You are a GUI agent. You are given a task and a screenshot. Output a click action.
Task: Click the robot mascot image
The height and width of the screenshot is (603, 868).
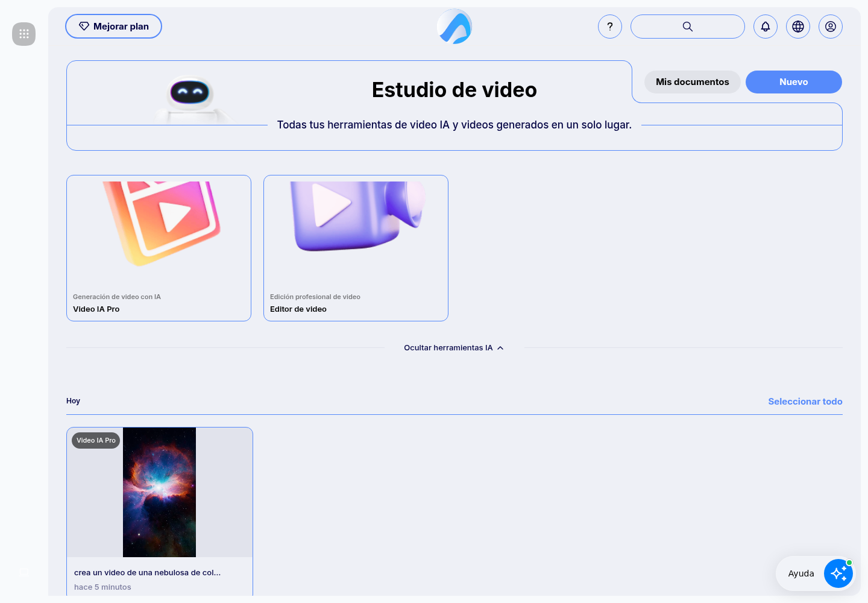click(190, 99)
